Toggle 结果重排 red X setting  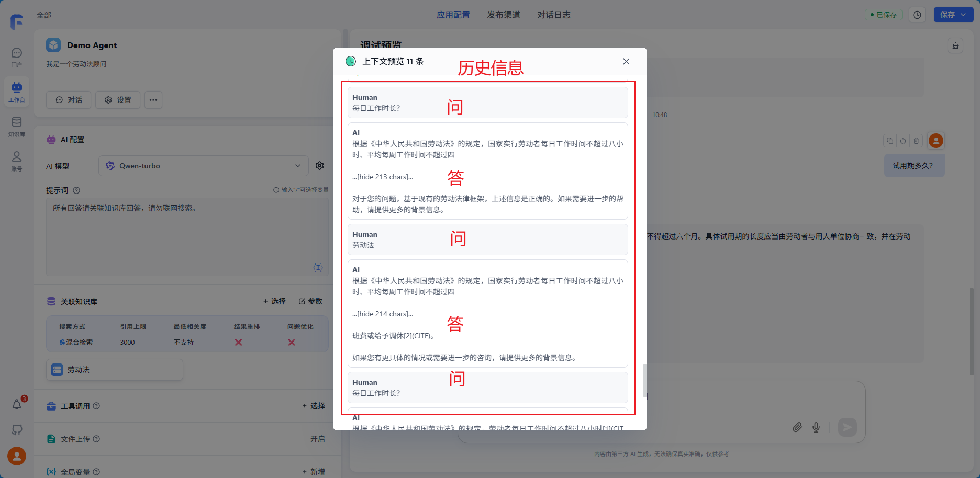point(238,342)
